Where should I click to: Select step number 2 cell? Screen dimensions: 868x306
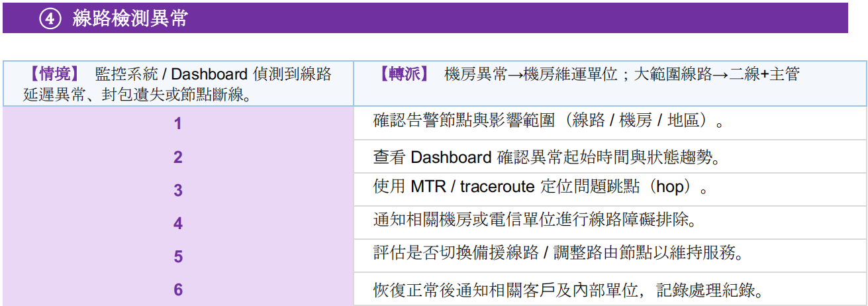click(x=177, y=157)
